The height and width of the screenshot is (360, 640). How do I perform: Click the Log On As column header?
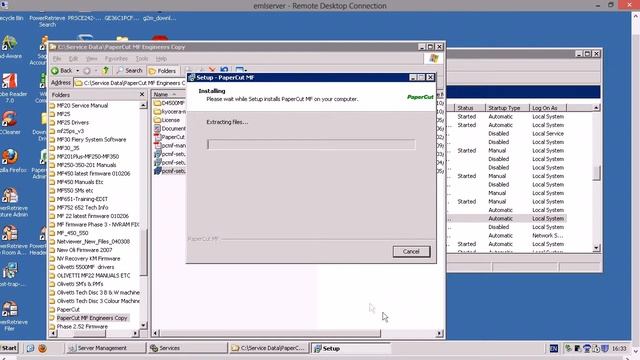coord(548,108)
